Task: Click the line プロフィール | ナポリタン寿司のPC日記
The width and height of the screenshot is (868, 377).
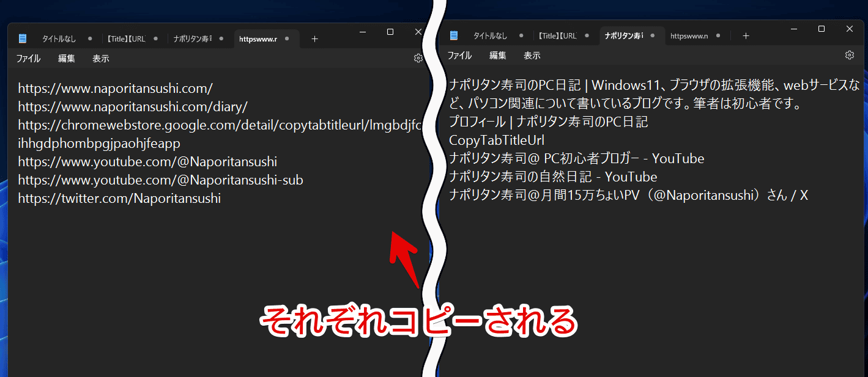Action: pyautogui.click(x=548, y=122)
